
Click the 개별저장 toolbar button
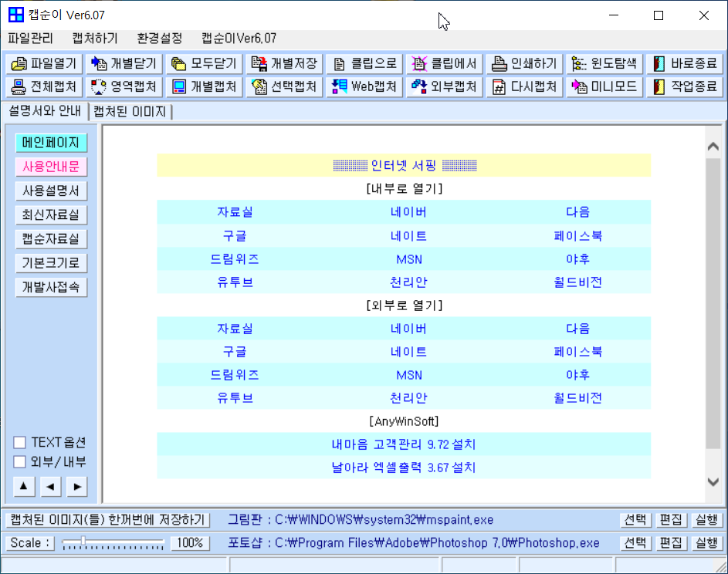284,63
